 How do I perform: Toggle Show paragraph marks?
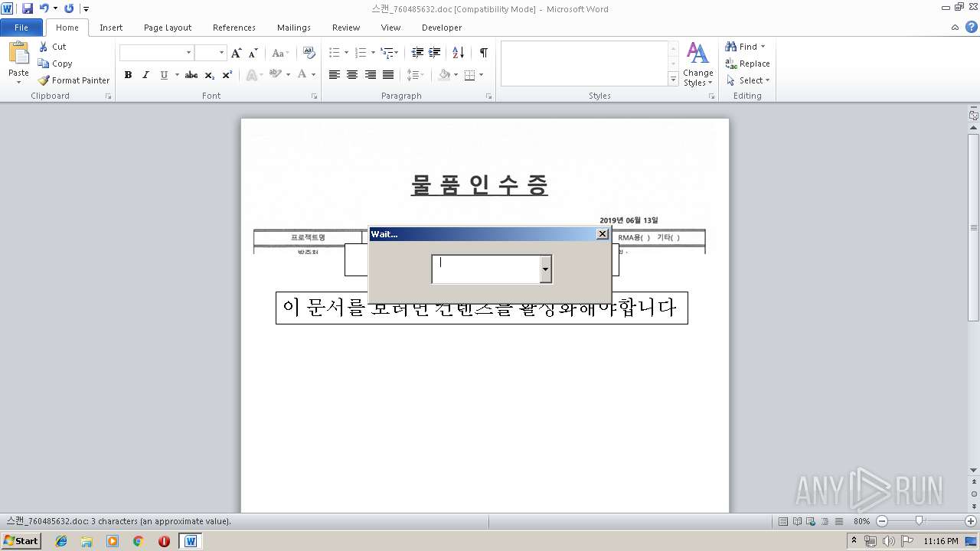pyautogui.click(x=483, y=53)
